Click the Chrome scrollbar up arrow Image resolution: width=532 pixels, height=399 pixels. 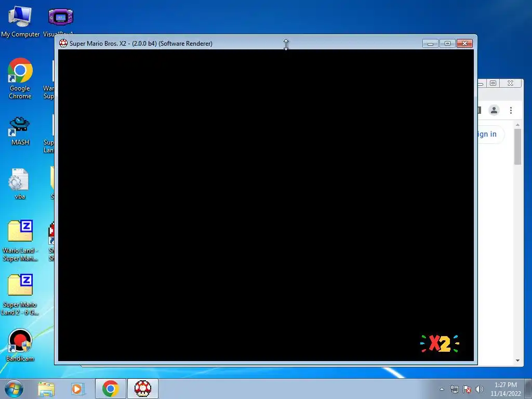click(517, 125)
